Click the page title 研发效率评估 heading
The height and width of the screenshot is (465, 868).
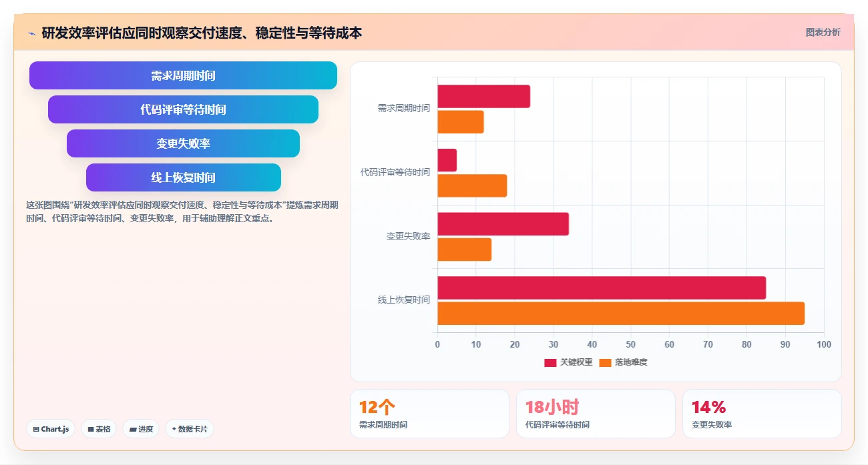click(x=202, y=33)
